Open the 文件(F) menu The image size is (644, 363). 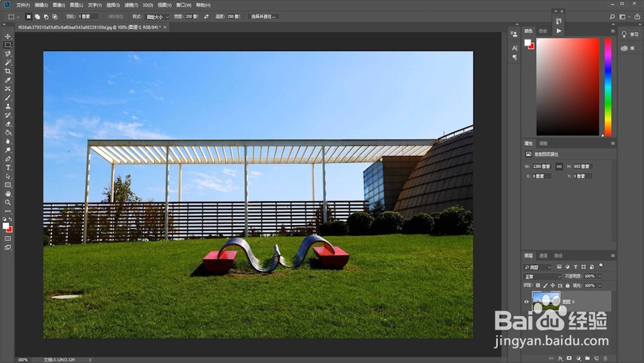pyautogui.click(x=23, y=5)
